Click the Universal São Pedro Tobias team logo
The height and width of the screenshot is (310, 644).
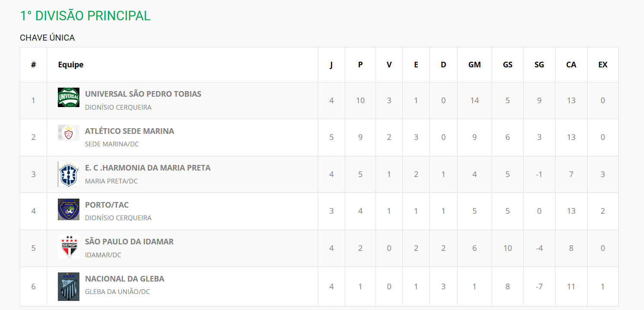click(x=69, y=98)
